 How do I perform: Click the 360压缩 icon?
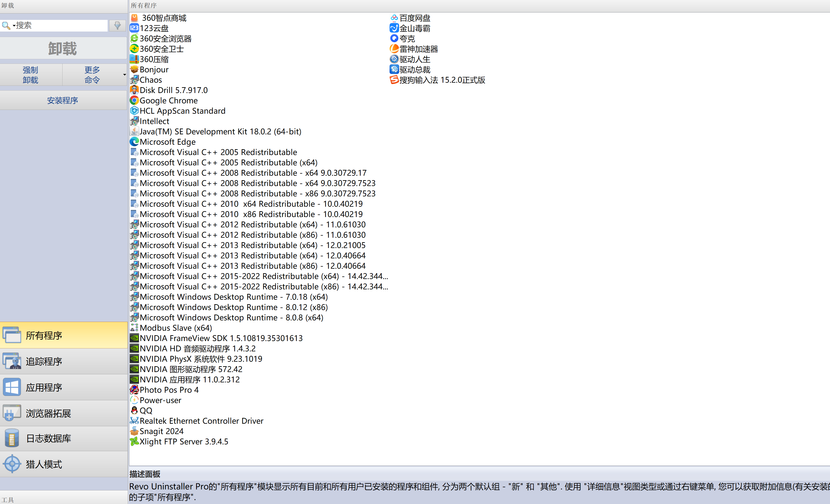coord(134,59)
